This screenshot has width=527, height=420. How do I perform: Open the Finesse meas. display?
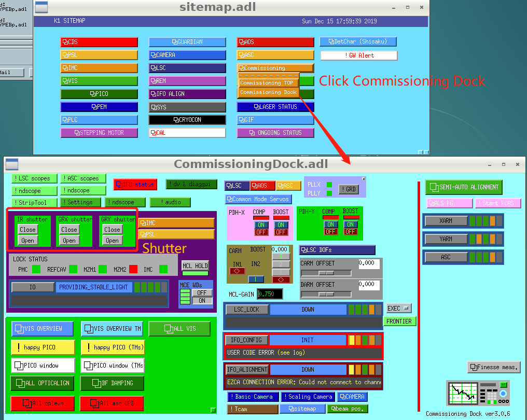click(x=494, y=367)
